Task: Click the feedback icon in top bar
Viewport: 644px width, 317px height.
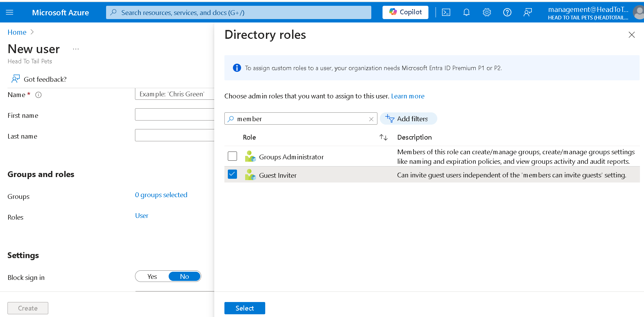Action: click(x=527, y=13)
